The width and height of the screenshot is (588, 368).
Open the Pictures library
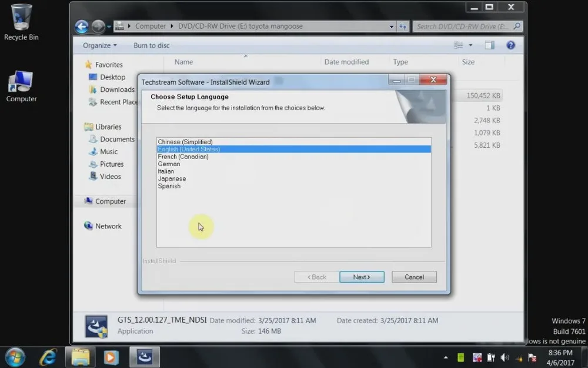tap(106, 164)
